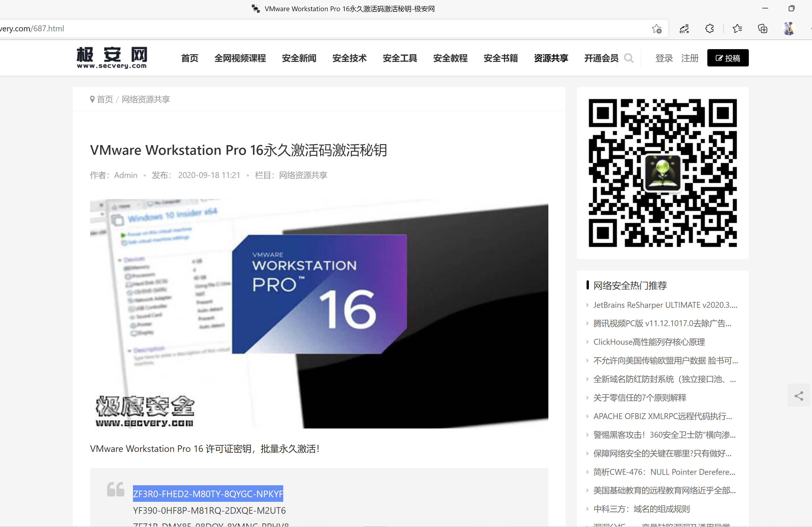Screen dimensions: 812x527
Task: Click the 许可证密钥 intro sentence
Action: pos(205,449)
